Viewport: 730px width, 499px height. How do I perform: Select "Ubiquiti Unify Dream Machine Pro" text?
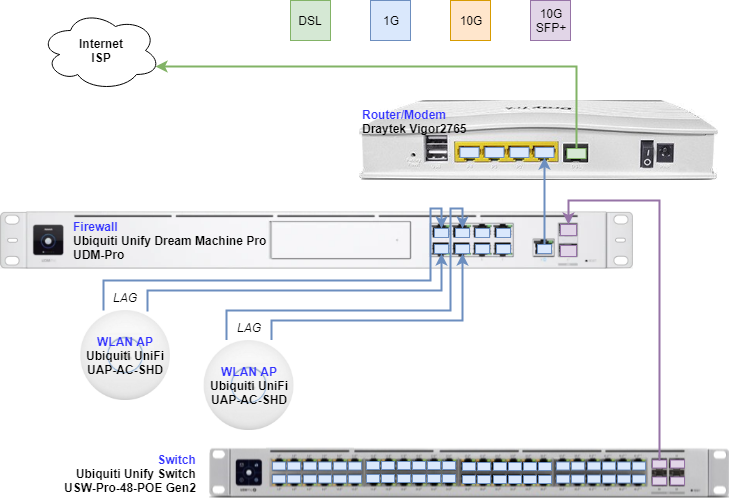tap(169, 241)
